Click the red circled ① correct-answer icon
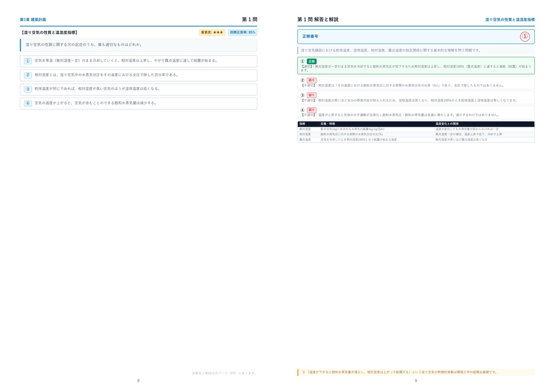 click(x=525, y=36)
